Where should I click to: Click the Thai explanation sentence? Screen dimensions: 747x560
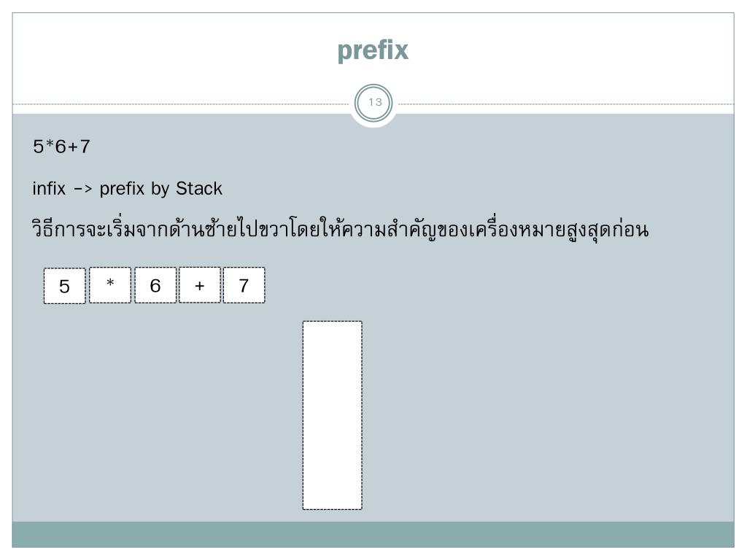340,229
